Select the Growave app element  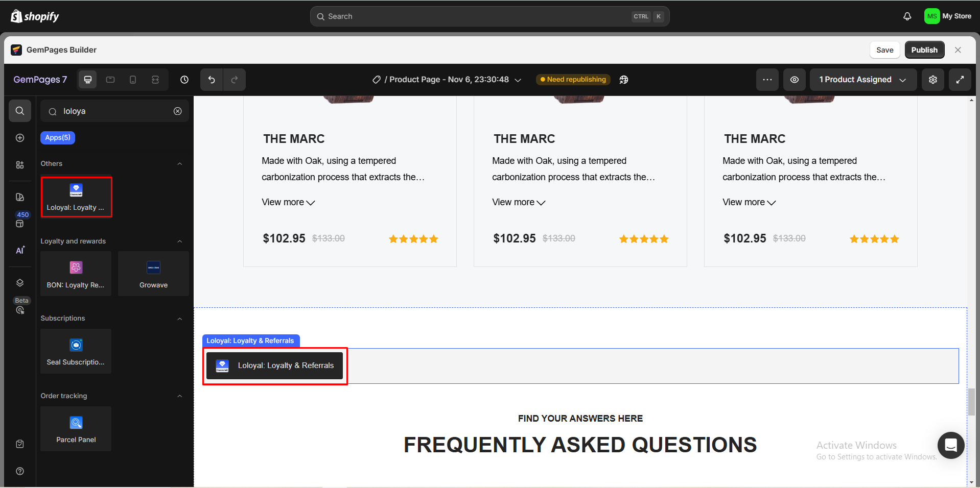pos(153,274)
